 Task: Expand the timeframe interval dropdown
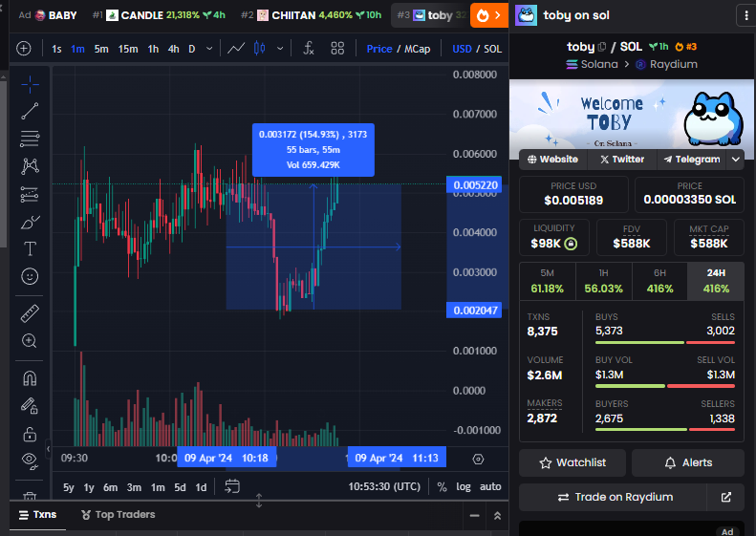point(209,48)
